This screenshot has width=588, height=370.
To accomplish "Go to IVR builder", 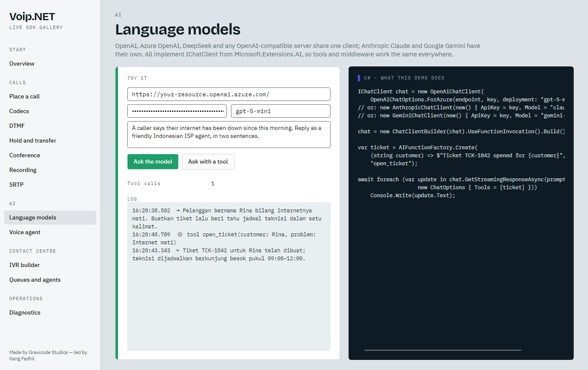I will [x=50, y=265].
